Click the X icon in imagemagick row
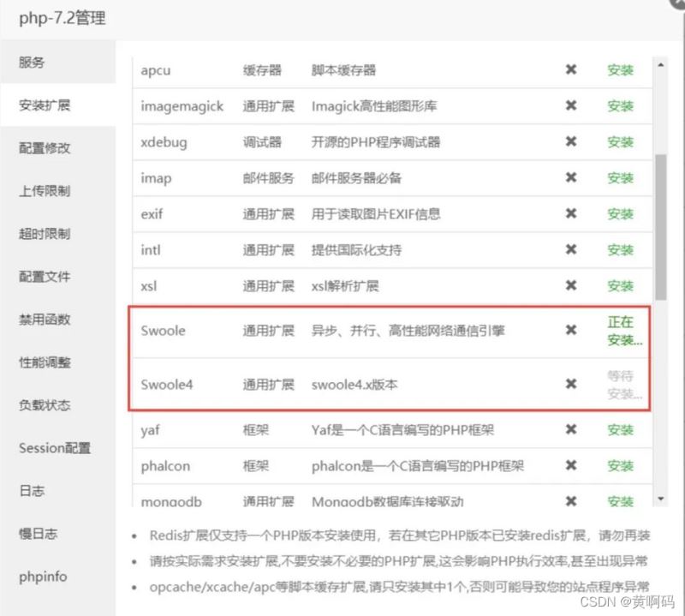Viewport: 685px width, 616px height. pyautogui.click(x=571, y=106)
